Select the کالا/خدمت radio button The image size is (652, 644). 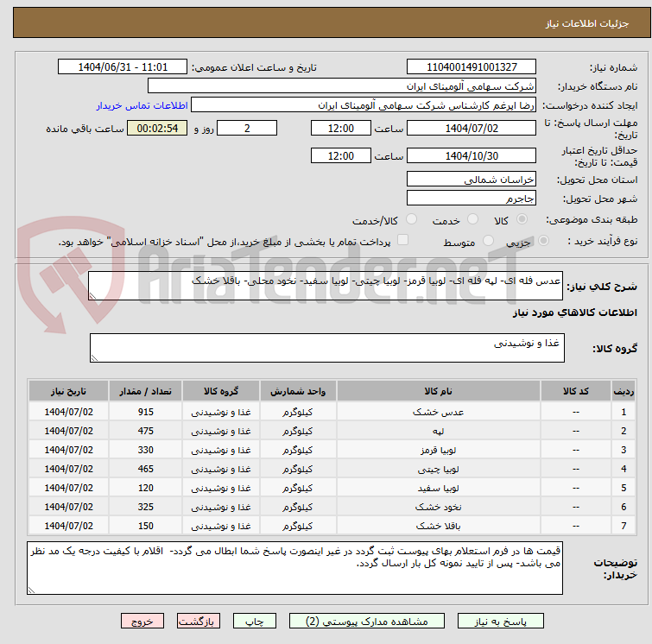pyautogui.click(x=411, y=219)
